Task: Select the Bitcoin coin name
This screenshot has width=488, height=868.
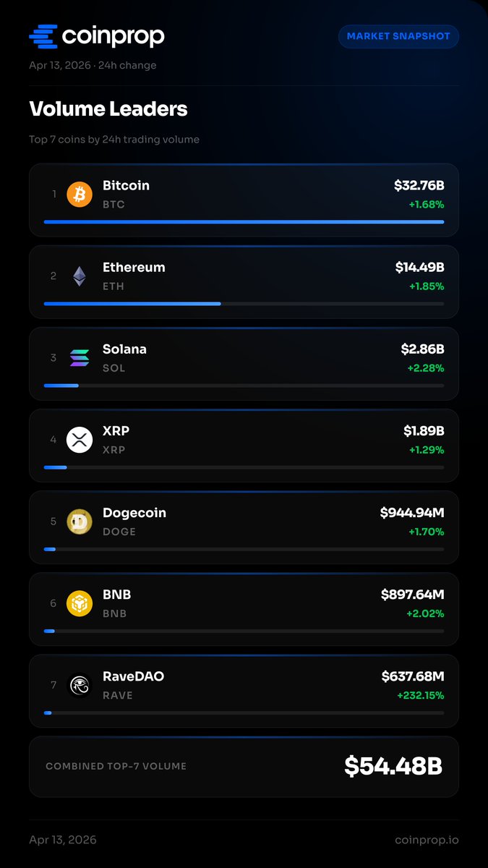Action: coord(126,186)
